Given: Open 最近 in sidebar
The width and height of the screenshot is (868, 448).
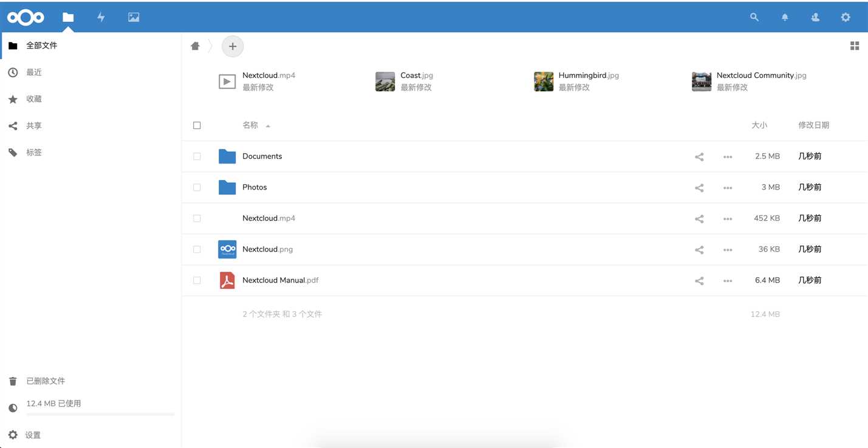Looking at the screenshot, I should (x=91, y=72).
